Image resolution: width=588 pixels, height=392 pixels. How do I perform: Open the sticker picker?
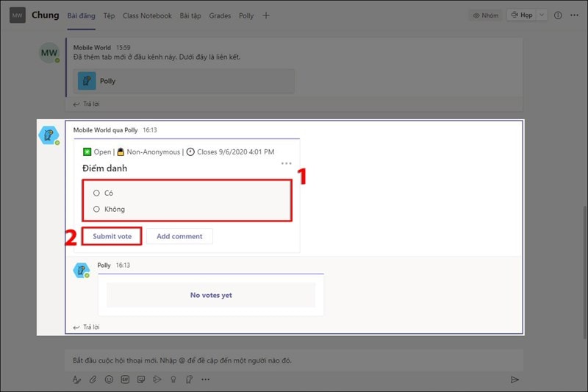[140, 379]
